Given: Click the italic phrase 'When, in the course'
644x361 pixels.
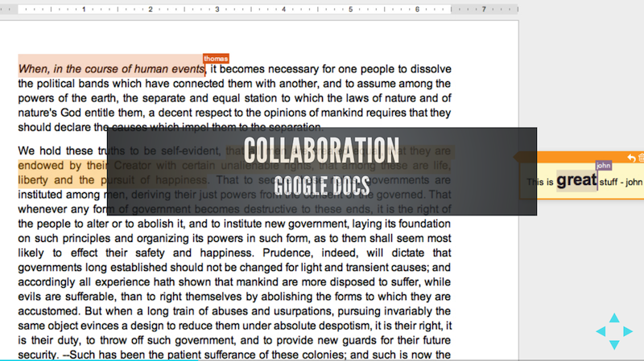Looking at the screenshot, I should coord(68,69).
